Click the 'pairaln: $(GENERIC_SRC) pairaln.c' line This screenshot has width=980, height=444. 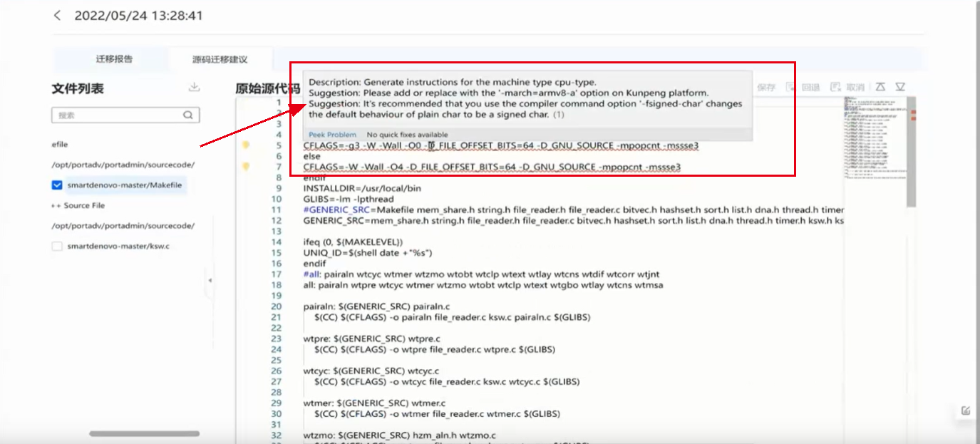(376, 306)
